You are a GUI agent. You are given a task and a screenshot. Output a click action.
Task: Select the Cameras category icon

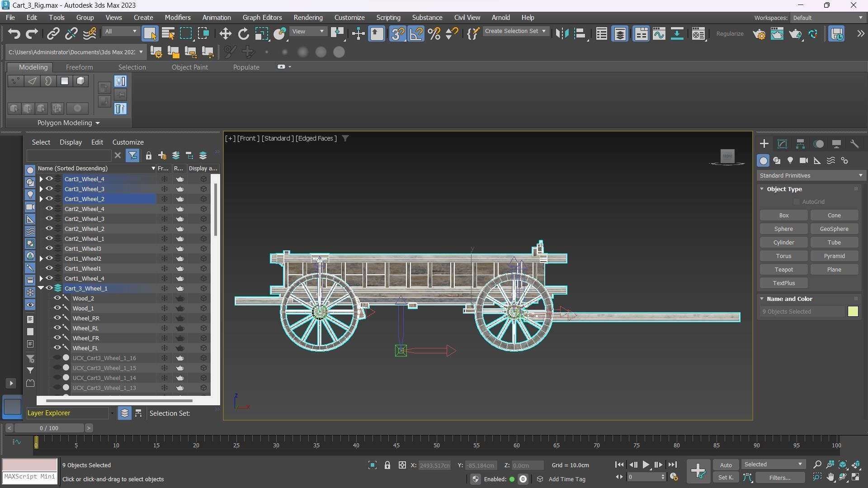804,161
